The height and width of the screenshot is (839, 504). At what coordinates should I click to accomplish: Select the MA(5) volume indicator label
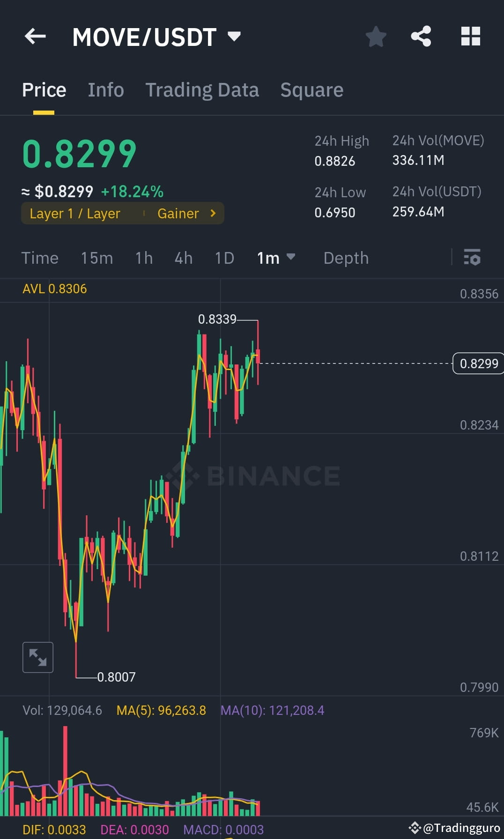(x=162, y=711)
